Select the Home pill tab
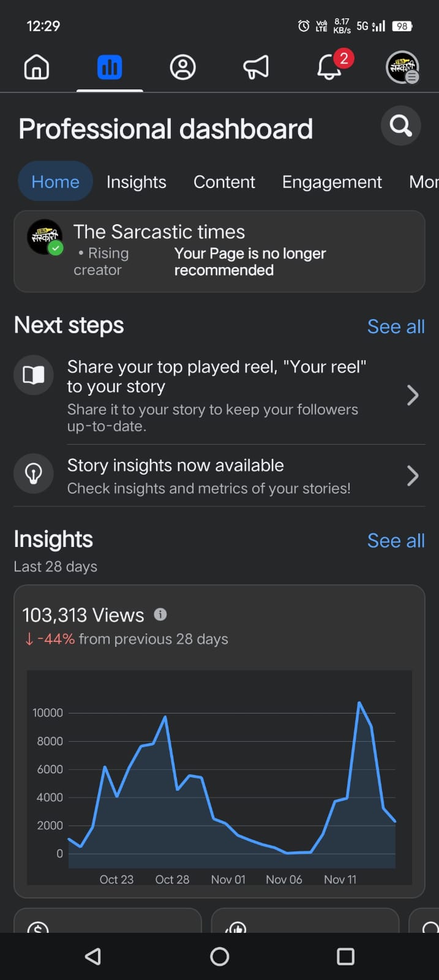Screen dimensions: 439x980 55,182
